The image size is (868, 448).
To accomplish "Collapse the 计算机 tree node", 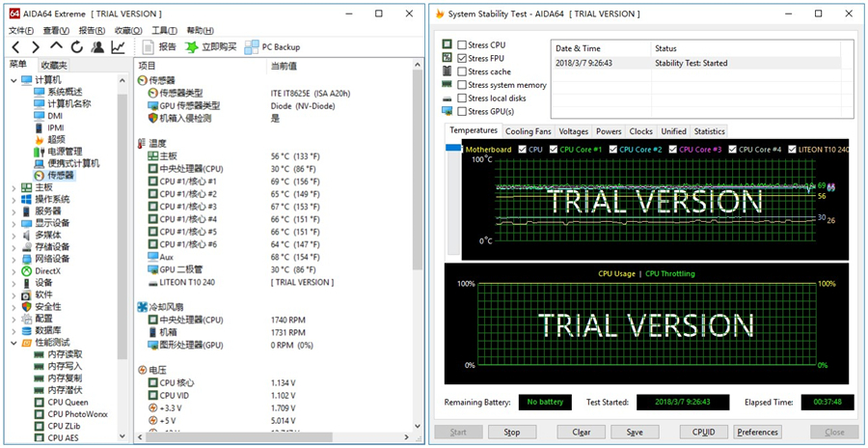I will (x=14, y=80).
